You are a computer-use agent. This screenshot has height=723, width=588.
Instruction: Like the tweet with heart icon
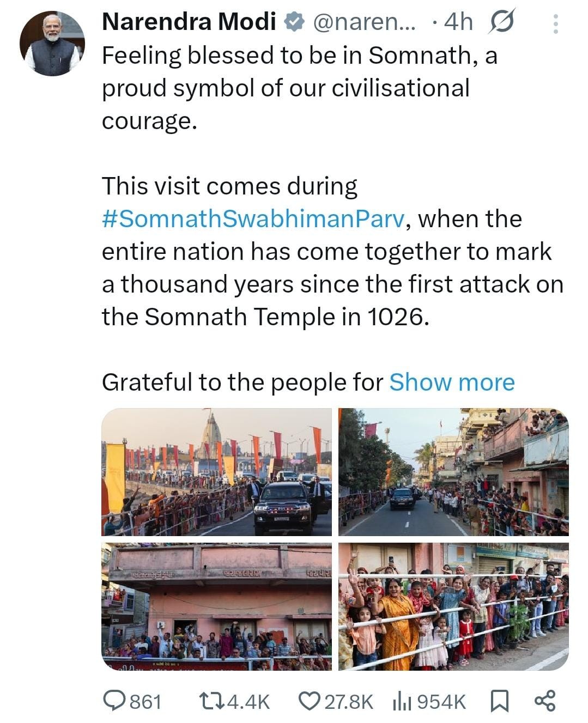pyautogui.click(x=310, y=701)
